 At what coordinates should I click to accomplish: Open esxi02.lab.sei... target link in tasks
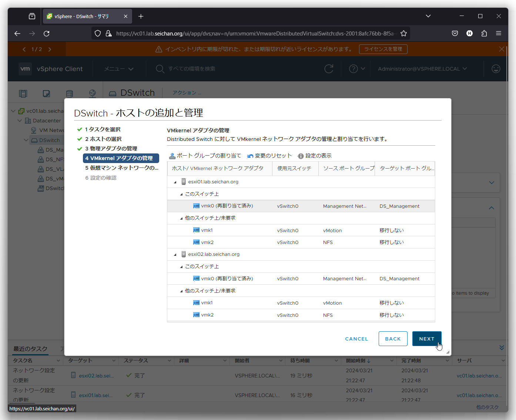tap(96, 376)
